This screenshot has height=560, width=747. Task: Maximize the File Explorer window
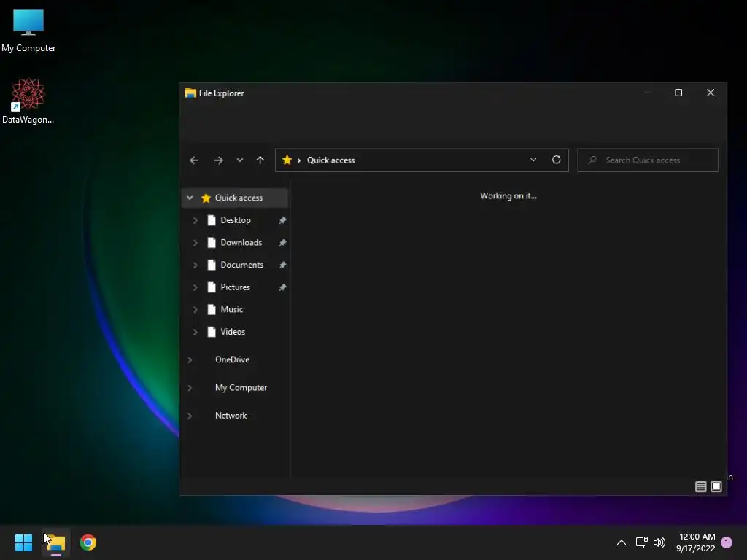[x=678, y=93]
